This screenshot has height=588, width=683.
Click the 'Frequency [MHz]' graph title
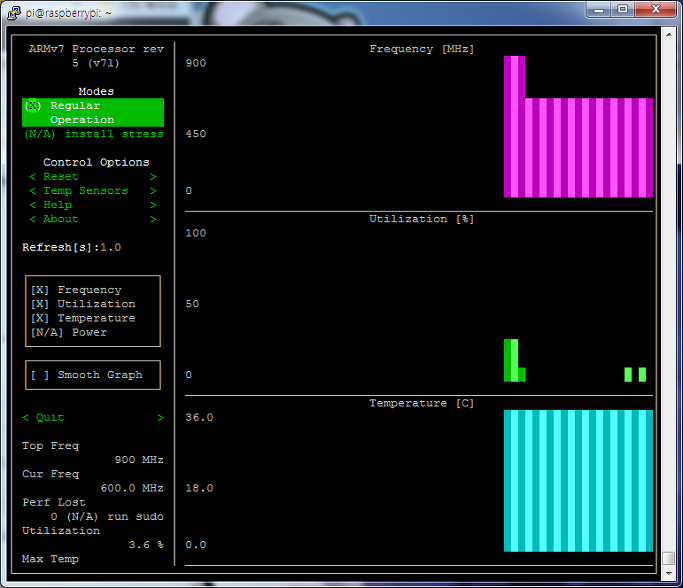(422, 49)
